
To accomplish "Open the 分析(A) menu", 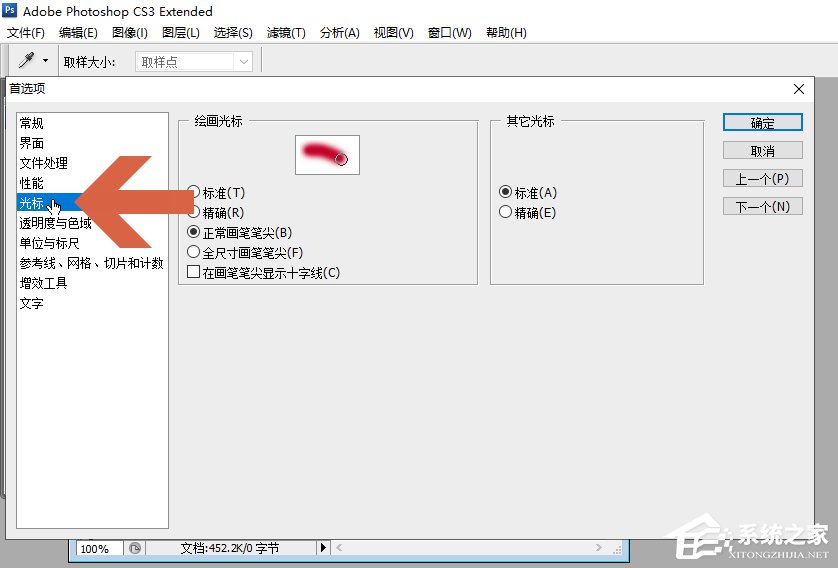I will (339, 33).
